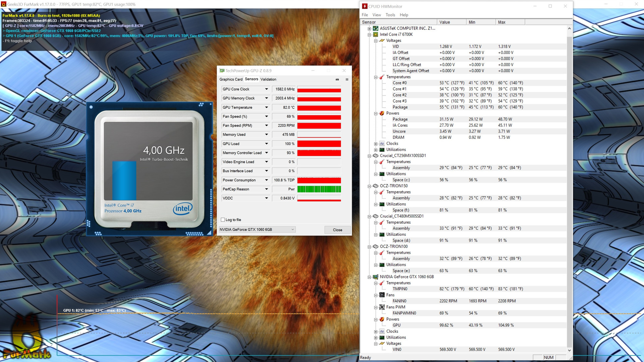The image size is (644, 362).
Task: Expand the GPU Utilizations tree node
Action: click(x=376, y=338)
